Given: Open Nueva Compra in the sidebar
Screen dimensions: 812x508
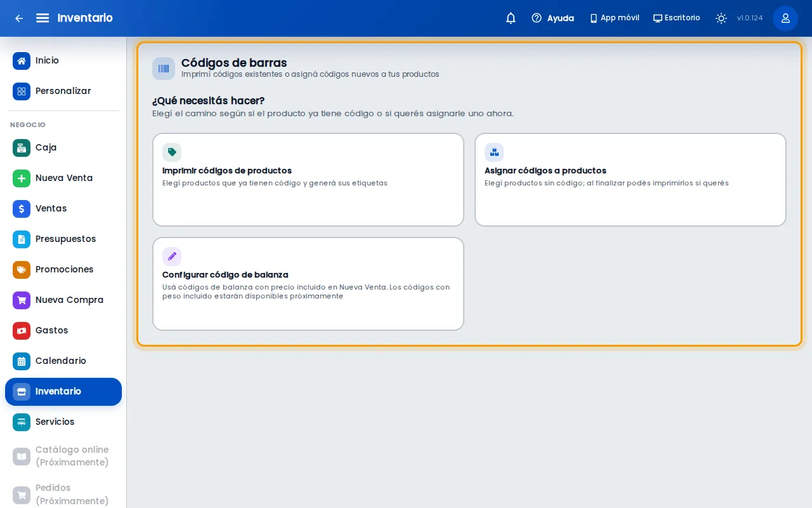Looking at the screenshot, I should point(63,300).
